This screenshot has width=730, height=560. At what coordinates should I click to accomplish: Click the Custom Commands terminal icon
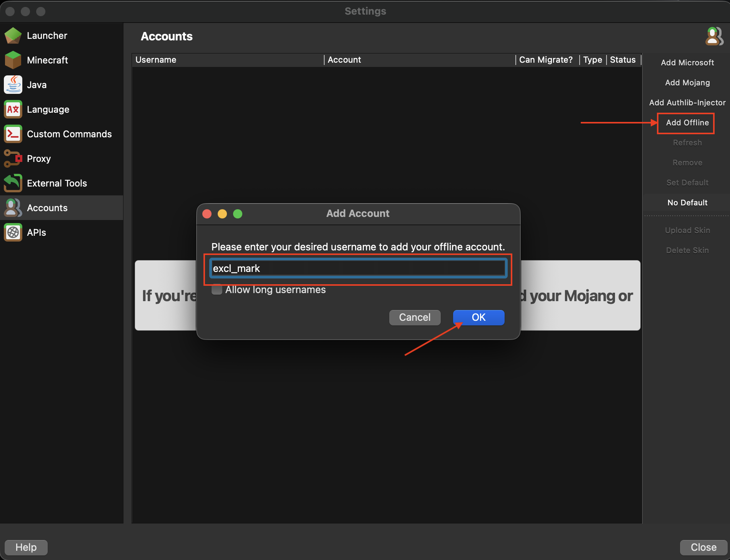(13, 134)
